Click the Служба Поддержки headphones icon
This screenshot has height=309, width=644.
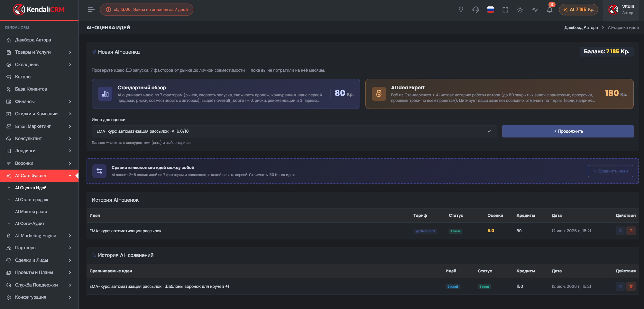click(9, 285)
